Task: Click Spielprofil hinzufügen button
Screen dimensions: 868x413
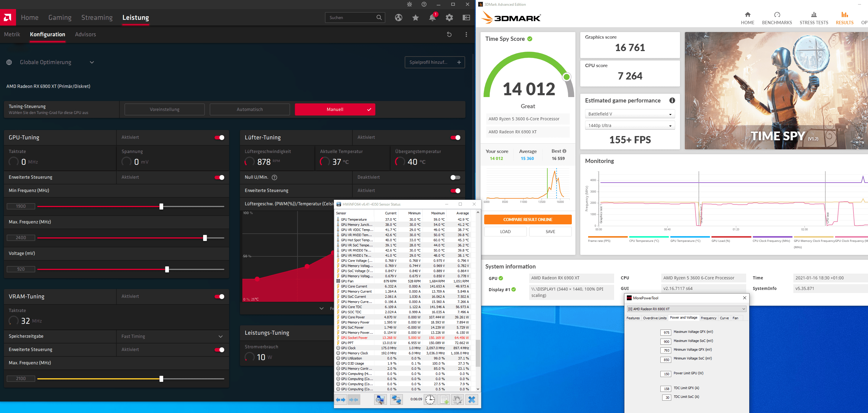Action: coord(435,62)
